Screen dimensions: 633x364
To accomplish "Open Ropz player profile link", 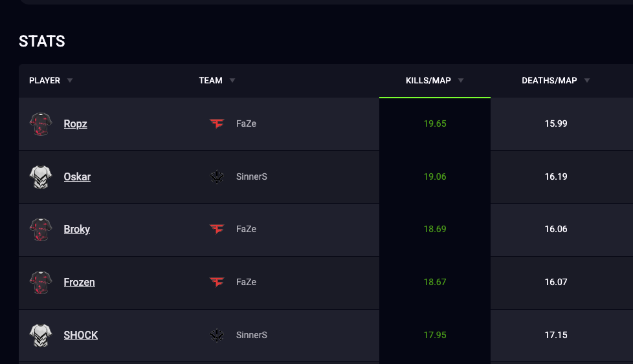I will tap(76, 123).
